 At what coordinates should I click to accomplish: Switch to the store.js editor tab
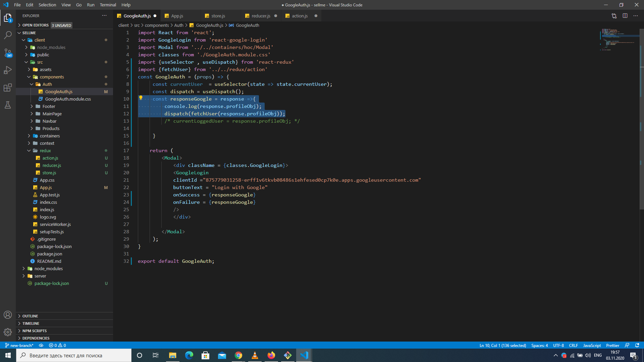click(x=218, y=16)
